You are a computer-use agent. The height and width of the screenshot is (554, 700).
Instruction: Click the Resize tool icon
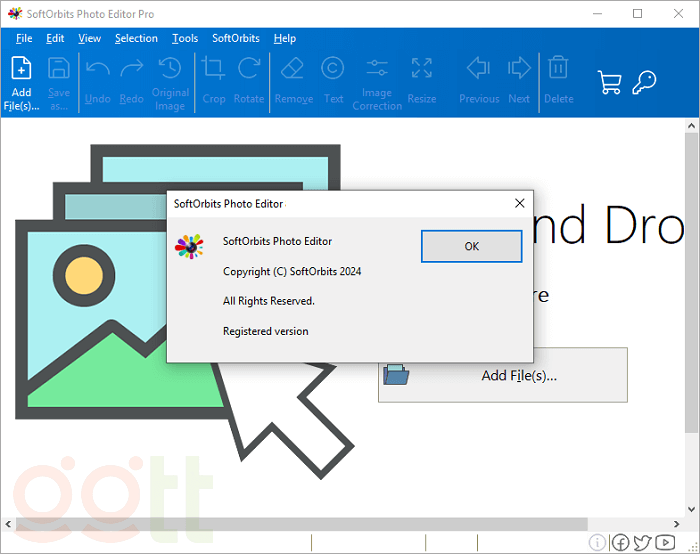click(x=422, y=80)
